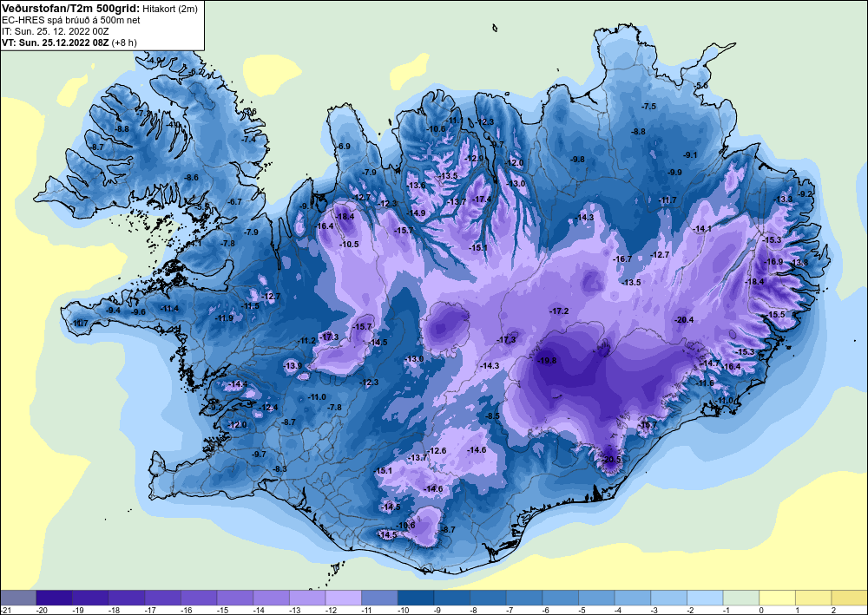Click the -20.5 temperature value near the south coast

(x=612, y=460)
